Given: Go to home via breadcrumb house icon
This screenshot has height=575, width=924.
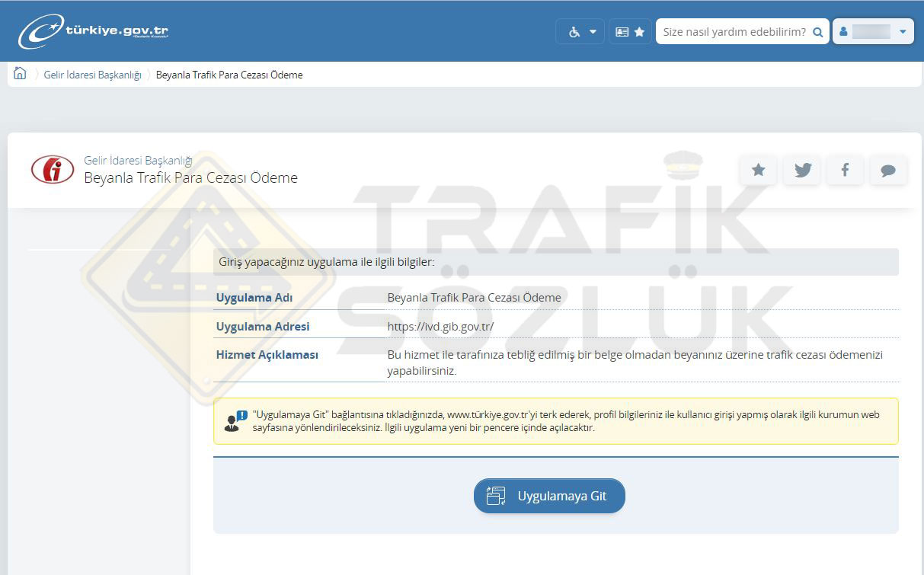Looking at the screenshot, I should tap(20, 74).
